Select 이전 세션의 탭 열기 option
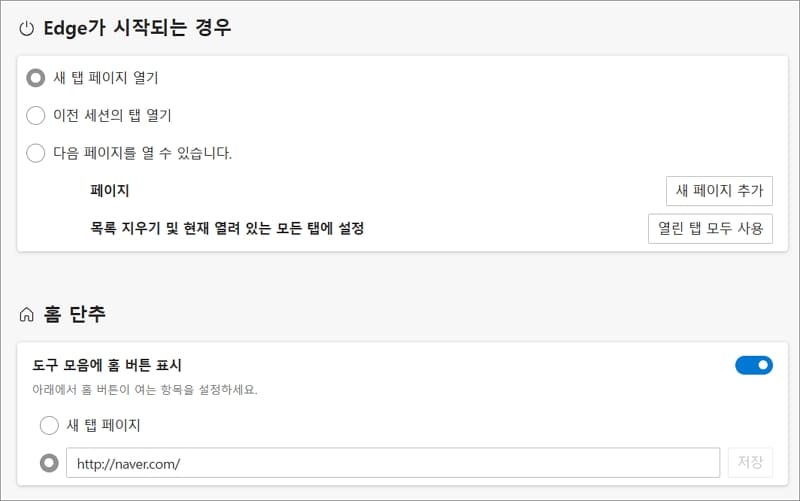The width and height of the screenshot is (800, 501). 36,115
